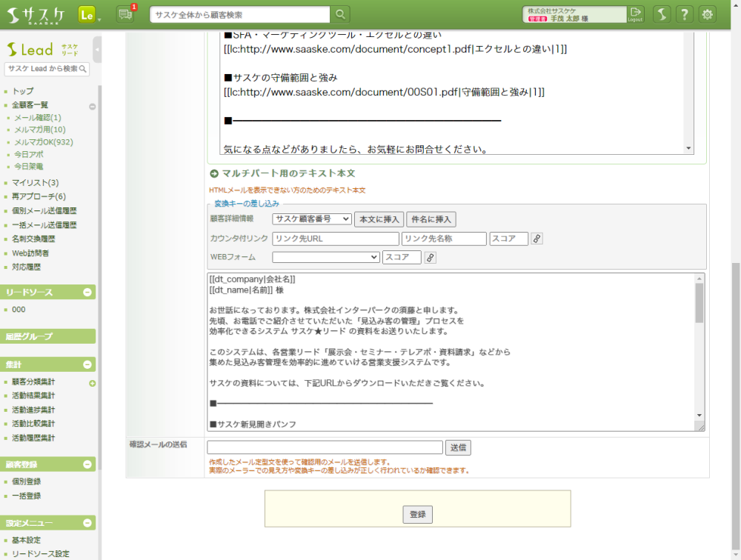This screenshot has height=560, width=741.
Task: Collapse the リードソース section
Action: [x=87, y=293]
